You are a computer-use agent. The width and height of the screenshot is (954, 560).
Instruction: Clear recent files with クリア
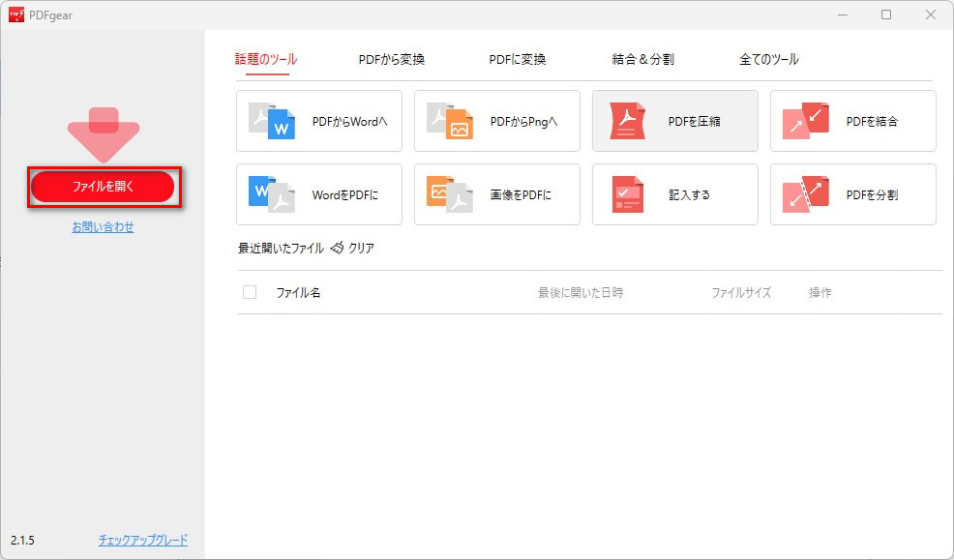360,248
